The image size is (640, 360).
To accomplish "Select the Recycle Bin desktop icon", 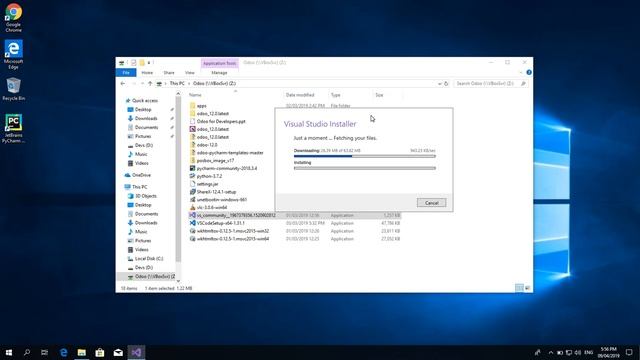I will (13, 89).
